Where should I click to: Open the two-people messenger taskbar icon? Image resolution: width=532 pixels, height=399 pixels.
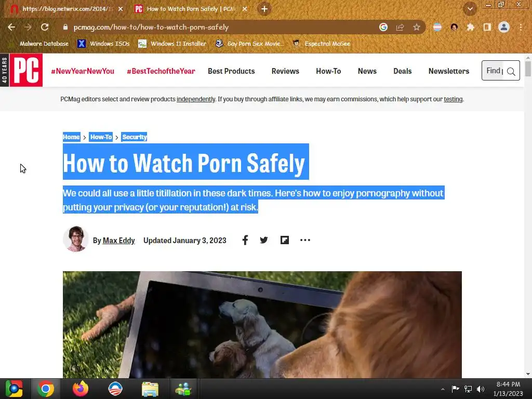[x=183, y=389]
